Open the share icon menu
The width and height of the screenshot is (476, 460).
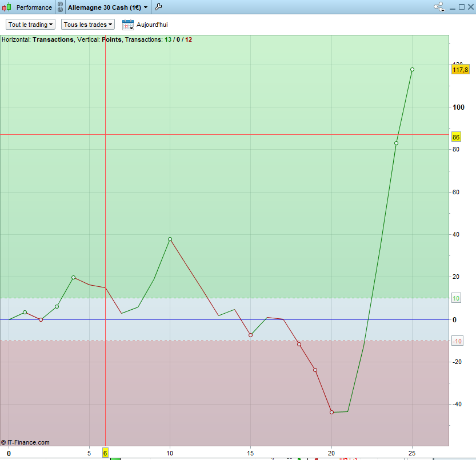(439, 7)
